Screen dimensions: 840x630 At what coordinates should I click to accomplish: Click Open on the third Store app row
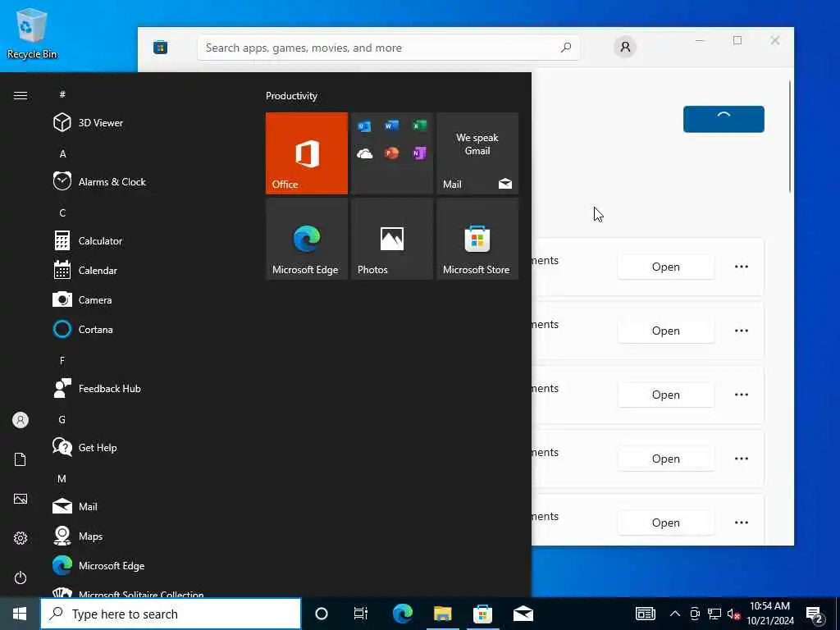click(666, 395)
